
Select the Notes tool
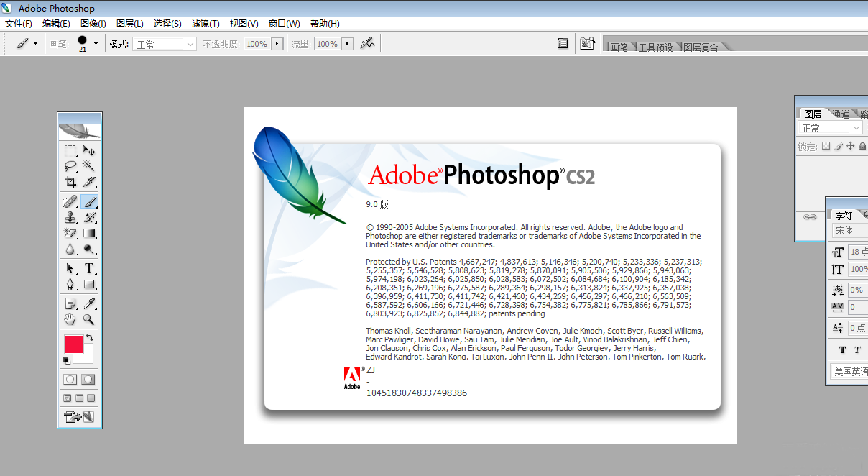[70, 304]
